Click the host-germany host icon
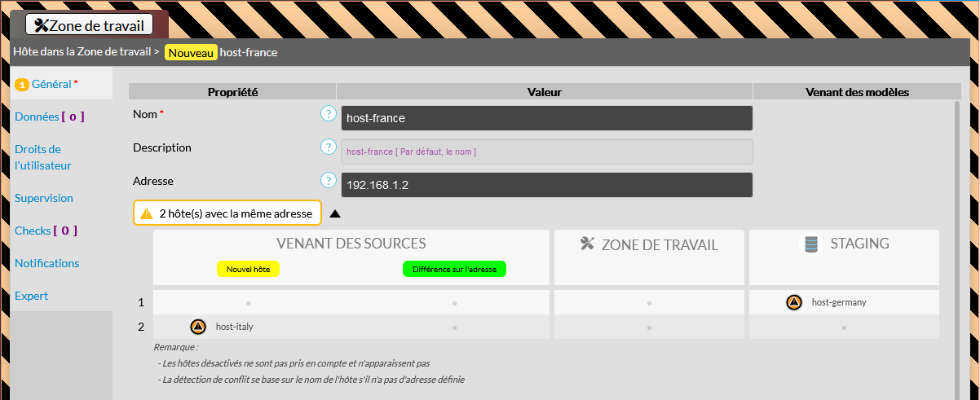Viewport: 980px width, 400px height. (x=794, y=302)
